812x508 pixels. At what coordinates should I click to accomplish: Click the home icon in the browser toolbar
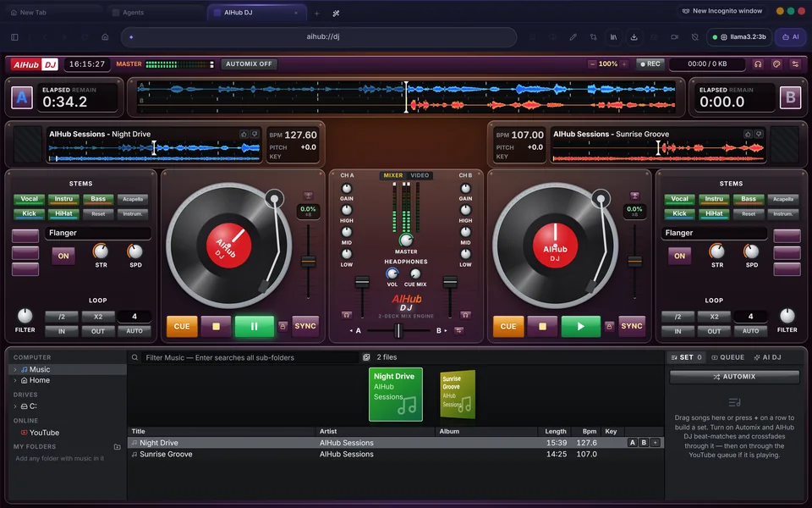[x=105, y=36]
